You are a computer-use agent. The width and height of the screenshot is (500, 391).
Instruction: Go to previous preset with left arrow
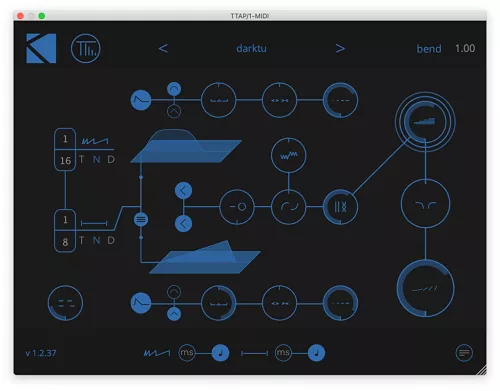click(x=163, y=49)
